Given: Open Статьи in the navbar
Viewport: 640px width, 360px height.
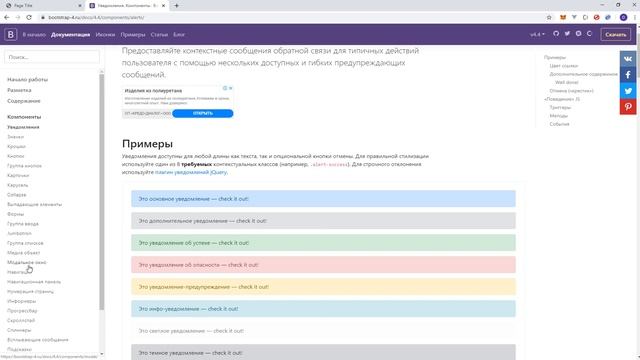Looking at the screenshot, I should click(x=159, y=35).
